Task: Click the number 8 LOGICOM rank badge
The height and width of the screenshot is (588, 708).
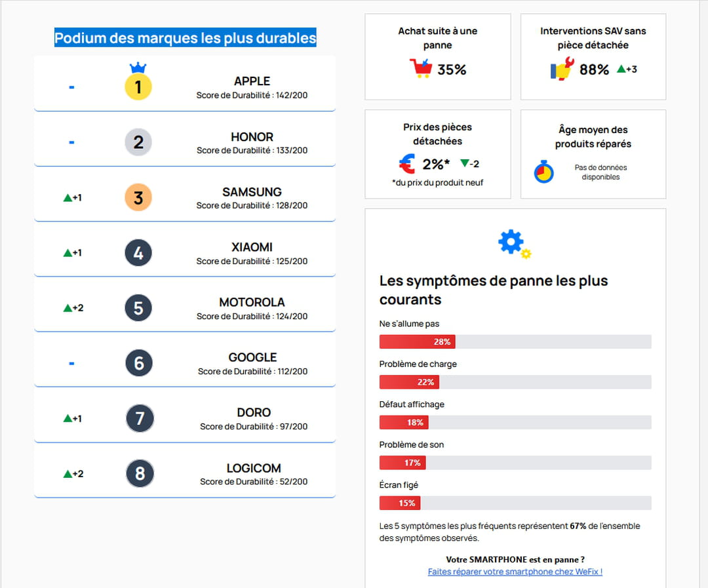Action: (140, 473)
